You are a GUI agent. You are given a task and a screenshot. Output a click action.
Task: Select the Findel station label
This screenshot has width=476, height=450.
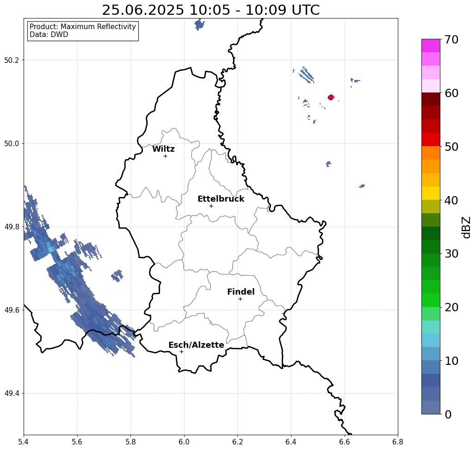click(241, 292)
